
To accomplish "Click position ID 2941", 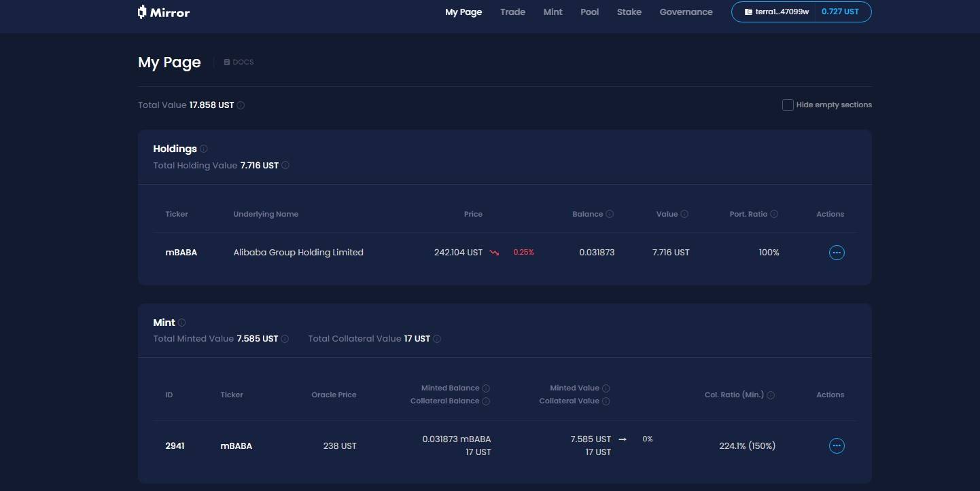I will pyautogui.click(x=175, y=446).
